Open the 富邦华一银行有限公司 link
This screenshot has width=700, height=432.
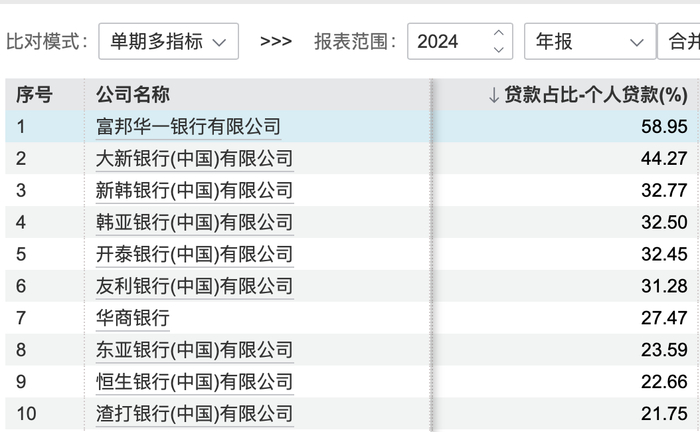click(188, 127)
